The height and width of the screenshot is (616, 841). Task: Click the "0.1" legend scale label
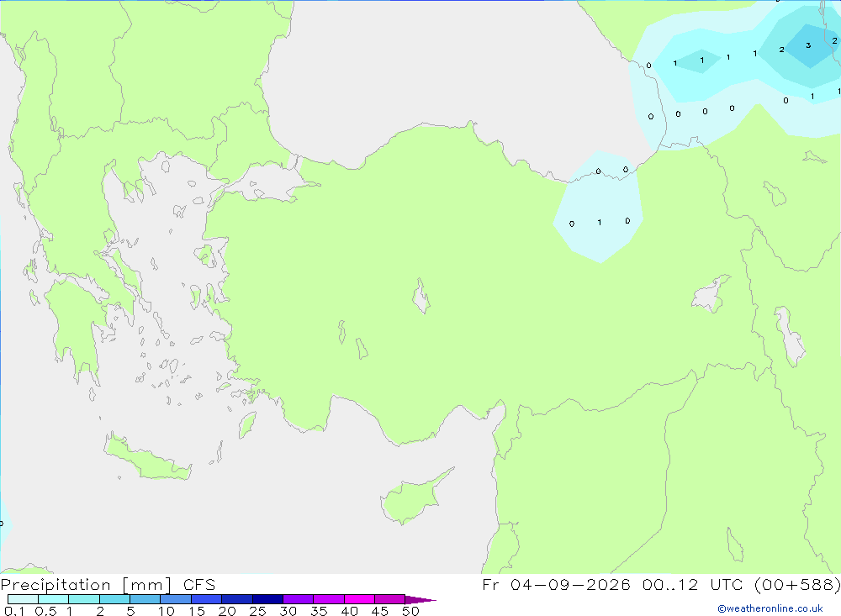click(x=14, y=611)
